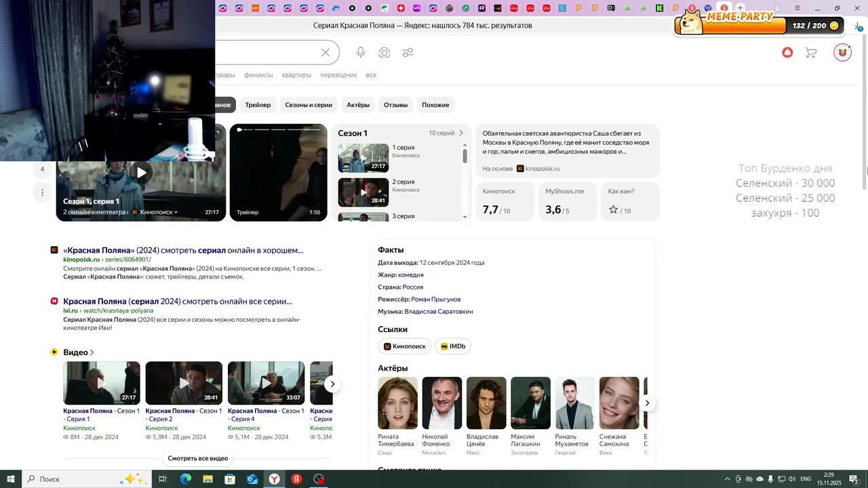Select the 2 серия episode thumbnail
Image resolution: width=868 pixels, height=488 pixels.
363,192
